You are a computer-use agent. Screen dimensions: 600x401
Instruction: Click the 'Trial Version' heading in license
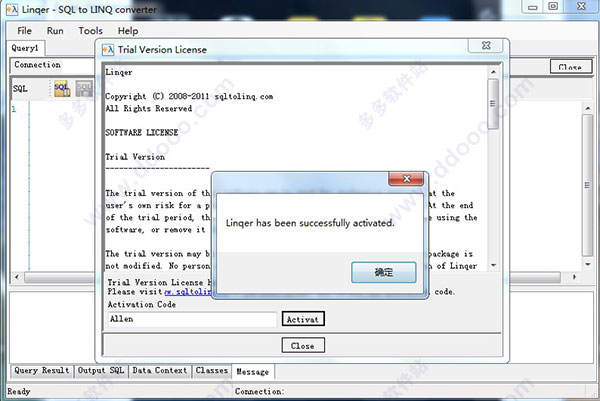(x=135, y=157)
